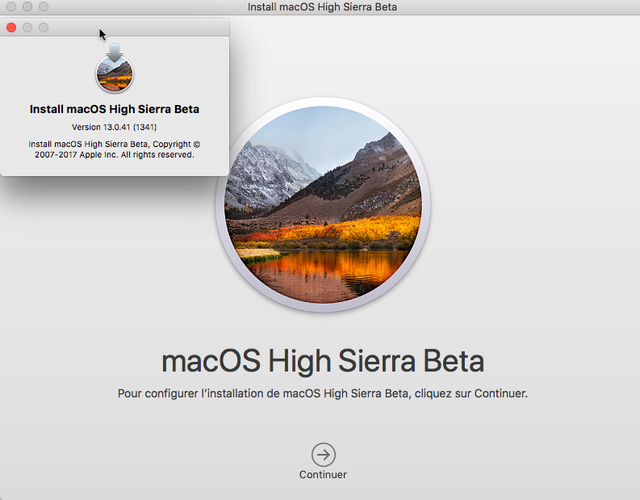
Task: Click the disabled minimize button of About window
Action: pyautogui.click(x=27, y=27)
